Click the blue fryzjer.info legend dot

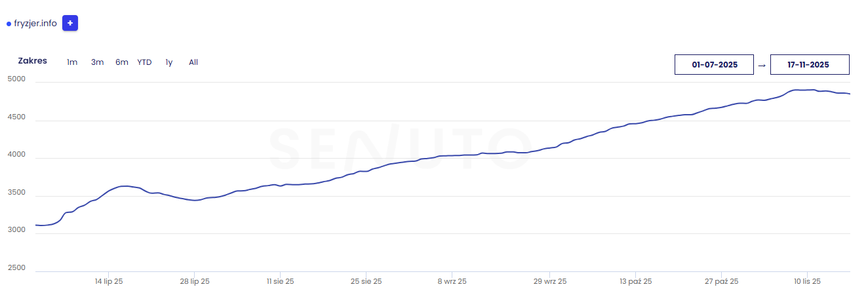[9, 24]
